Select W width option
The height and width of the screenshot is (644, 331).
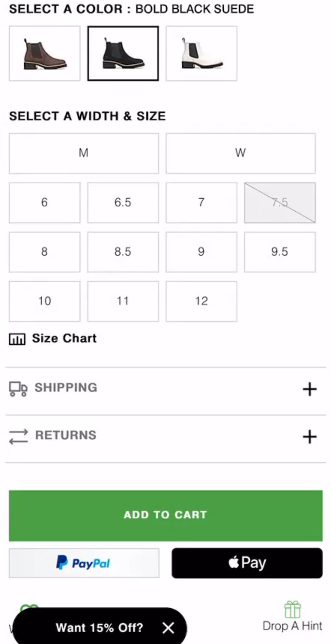coord(241,153)
